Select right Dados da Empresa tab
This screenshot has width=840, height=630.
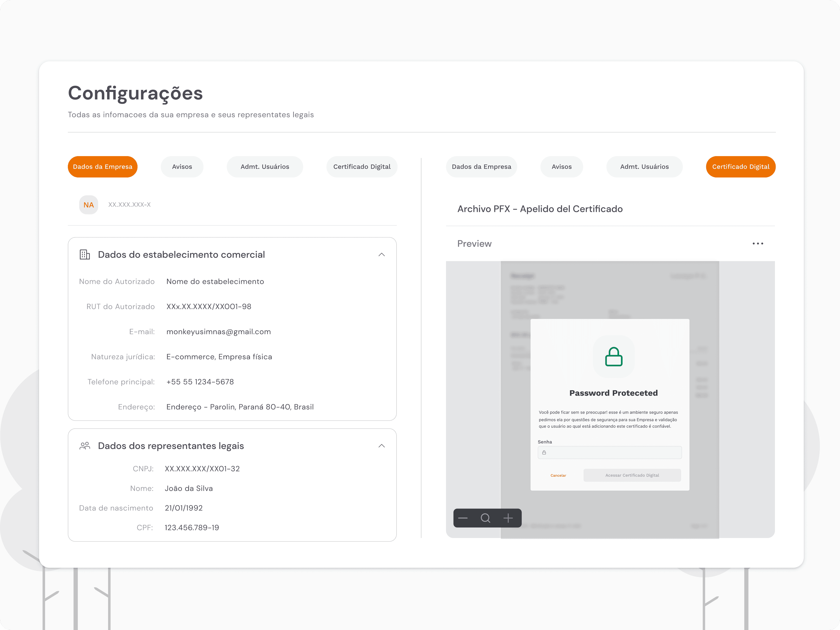click(481, 167)
